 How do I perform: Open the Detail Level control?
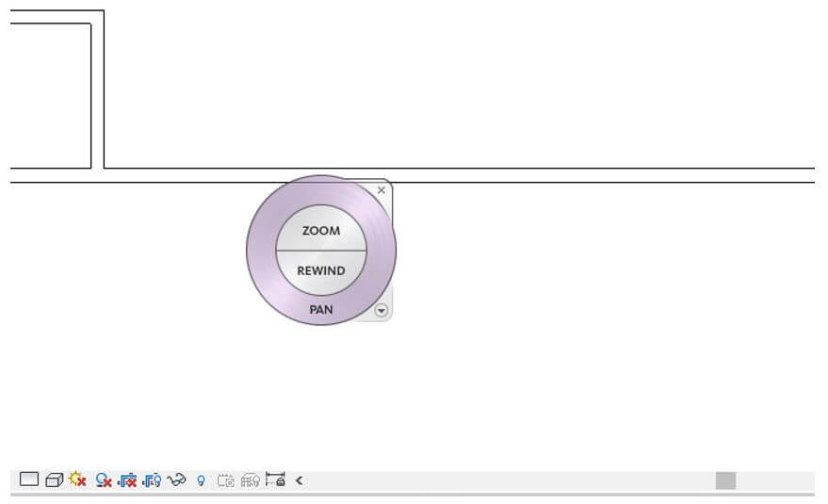click(x=29, y=480)
